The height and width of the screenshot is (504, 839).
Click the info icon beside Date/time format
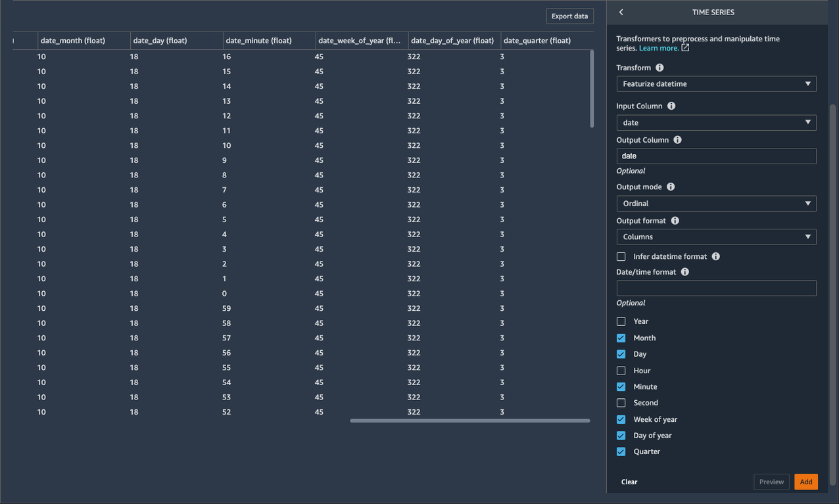(684, 271)
